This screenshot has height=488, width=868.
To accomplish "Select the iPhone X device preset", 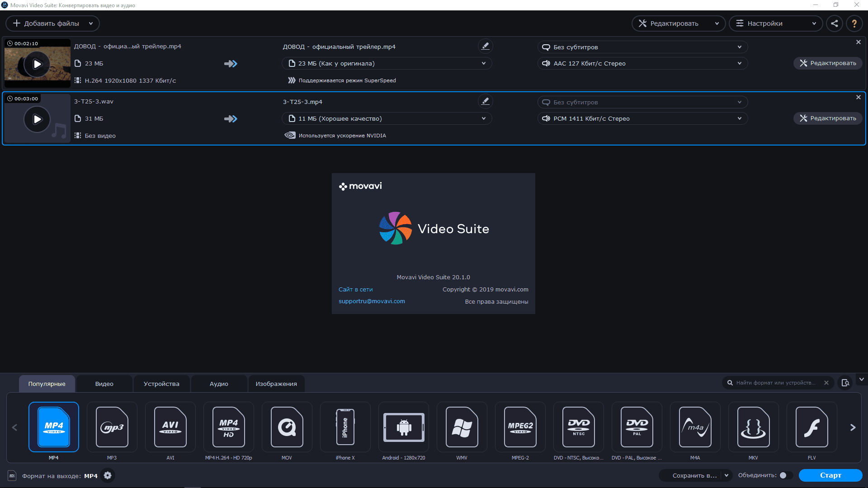I will tap(345, 427).
